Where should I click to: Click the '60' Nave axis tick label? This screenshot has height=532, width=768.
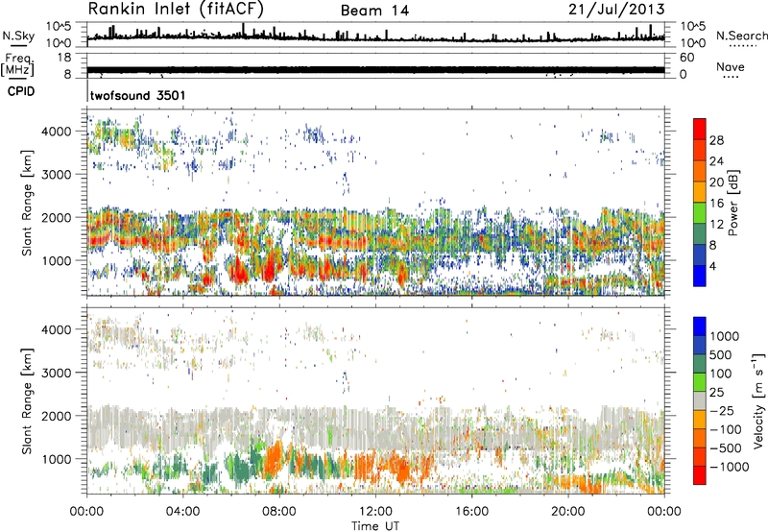click(686, 58)
